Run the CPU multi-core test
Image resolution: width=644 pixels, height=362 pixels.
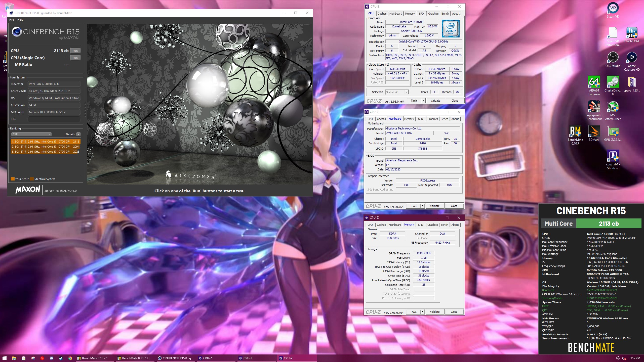[x=75, y=51]
